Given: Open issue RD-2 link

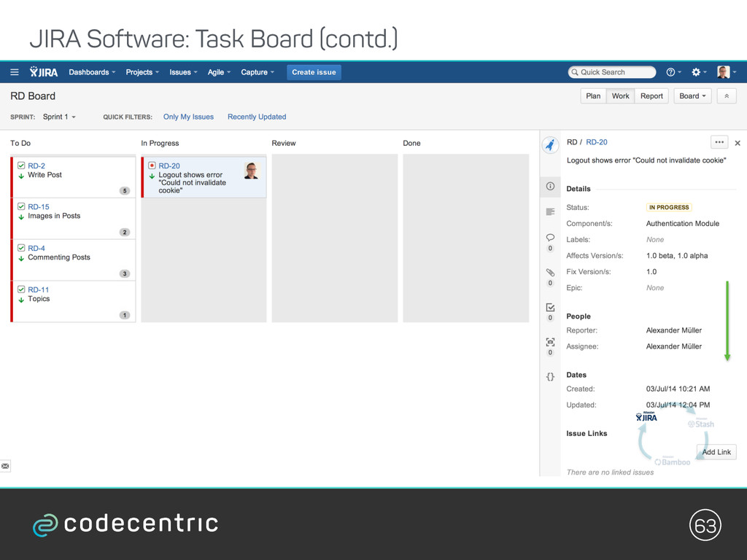Looking at the screenshot, I should click(36, 166).
